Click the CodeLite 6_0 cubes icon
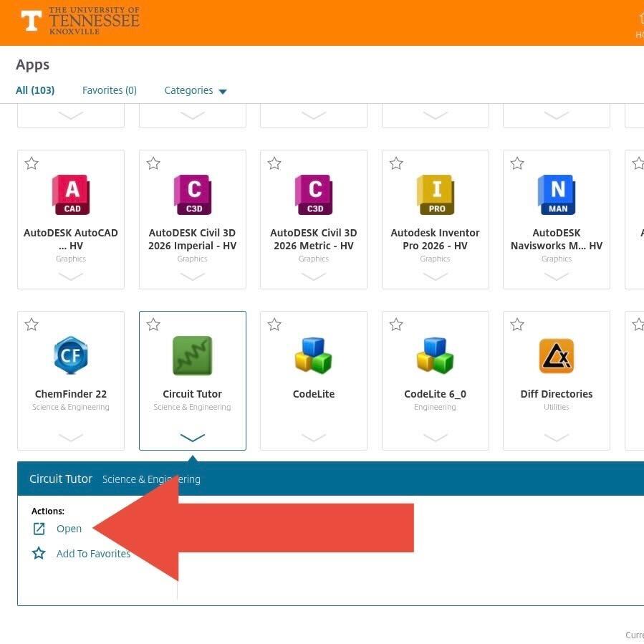Image resolution: width=644 pixels, height=644 pixels. pos(435,356)
